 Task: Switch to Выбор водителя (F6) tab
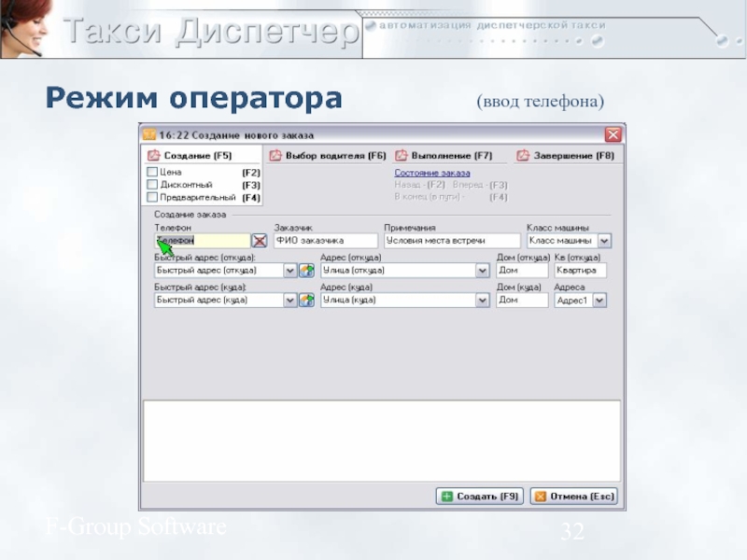pyautogui.click(x=327, y=155)
